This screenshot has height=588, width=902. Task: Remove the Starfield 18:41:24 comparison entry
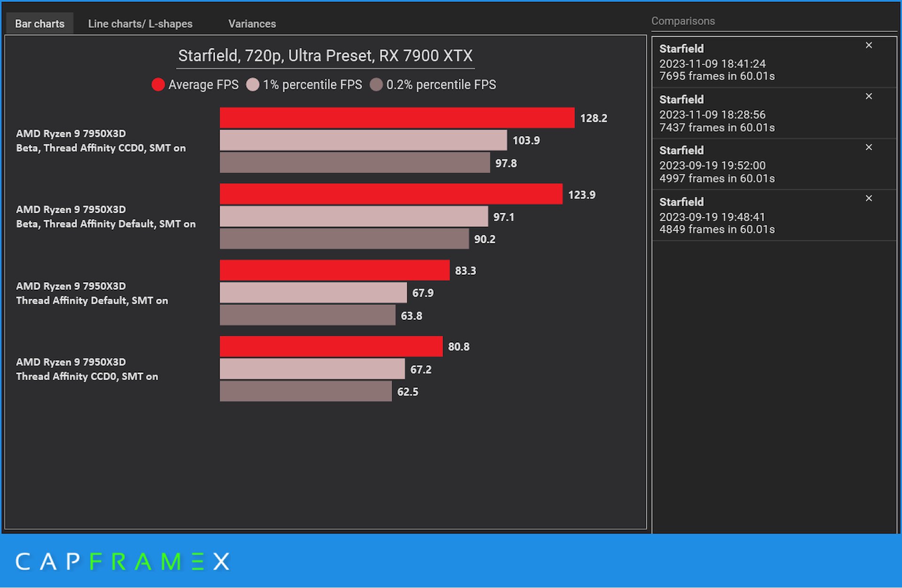click(869, 45)
